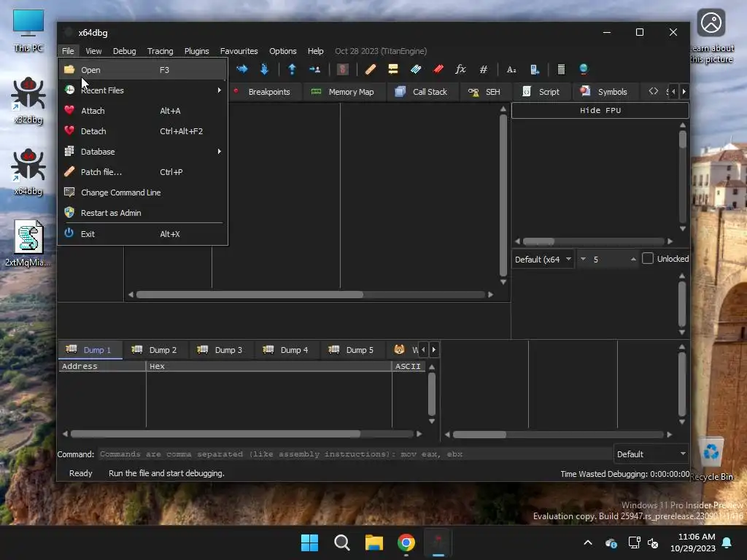Image resolution: width=747 pixels, height=560 pixels.
Task: Open the Functions fx icon
Action: (x=461, y=69)
